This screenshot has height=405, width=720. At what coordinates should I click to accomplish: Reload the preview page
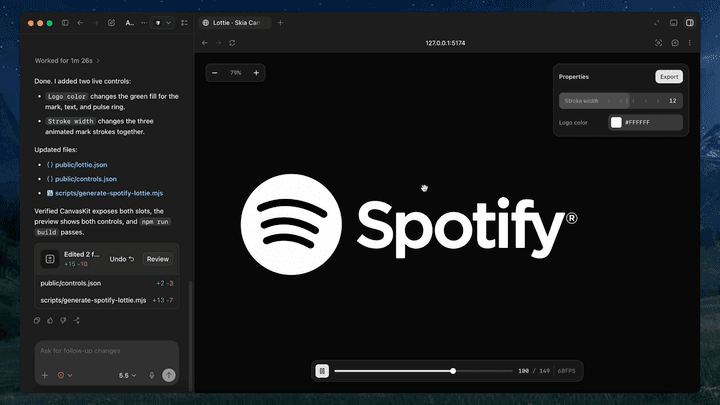(x=232, y=43)
